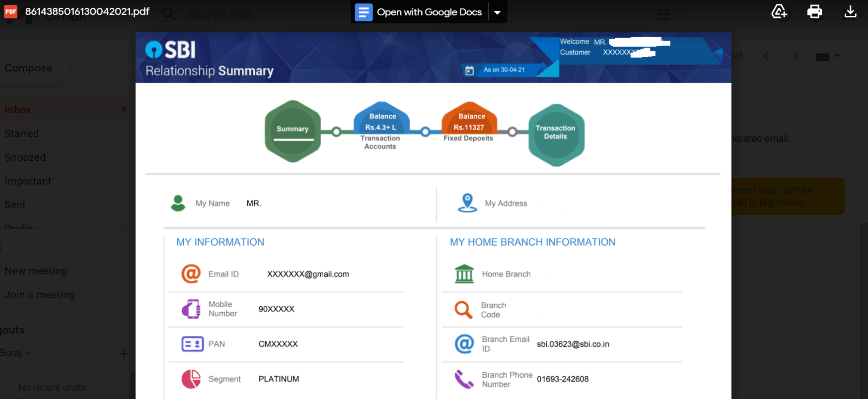
Task: Open the Transaction Accounts balance tab
Action: point(381,123)
